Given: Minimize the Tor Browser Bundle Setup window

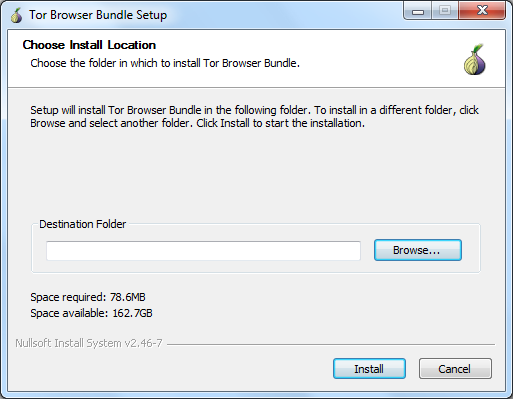Looking at the screenshot, I should tap(418, 12).
